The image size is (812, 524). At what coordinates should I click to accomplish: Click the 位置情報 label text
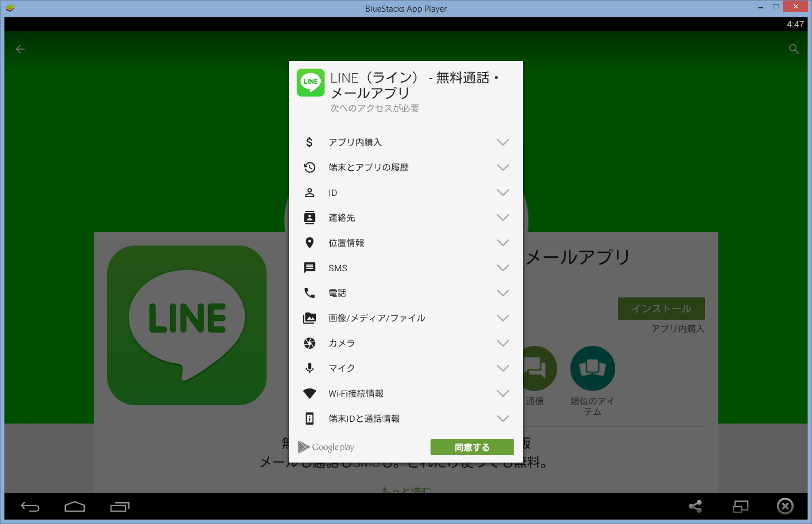346,243
